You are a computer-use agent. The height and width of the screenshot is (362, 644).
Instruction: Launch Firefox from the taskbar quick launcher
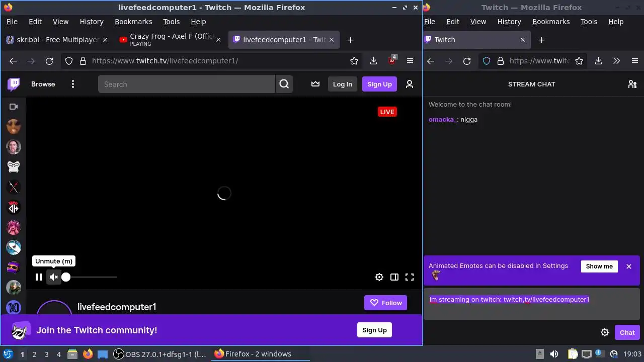(88, 354)
